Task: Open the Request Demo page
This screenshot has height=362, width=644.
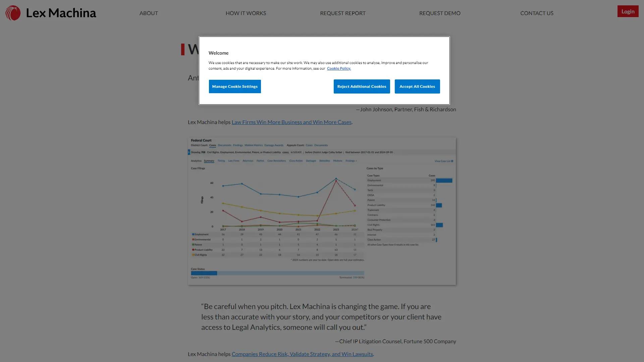Action: tap(439, 13)
